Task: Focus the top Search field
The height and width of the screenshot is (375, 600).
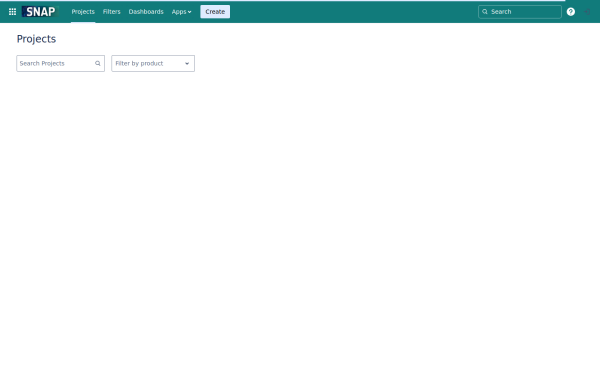Action: click(x=520, y=12)
